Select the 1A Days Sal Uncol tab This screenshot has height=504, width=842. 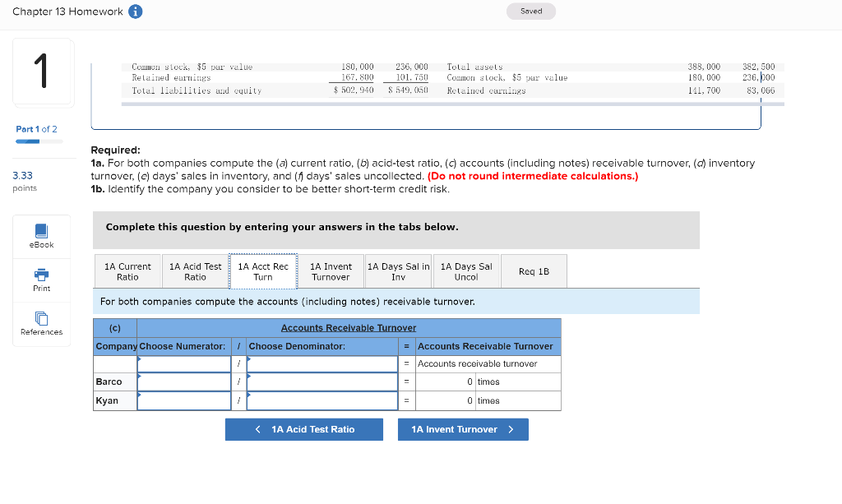(466, 270)
